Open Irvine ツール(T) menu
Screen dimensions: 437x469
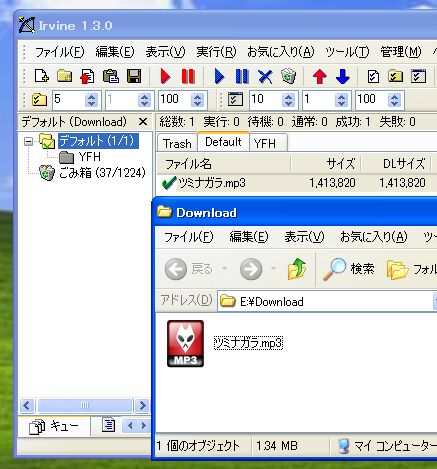347,52
